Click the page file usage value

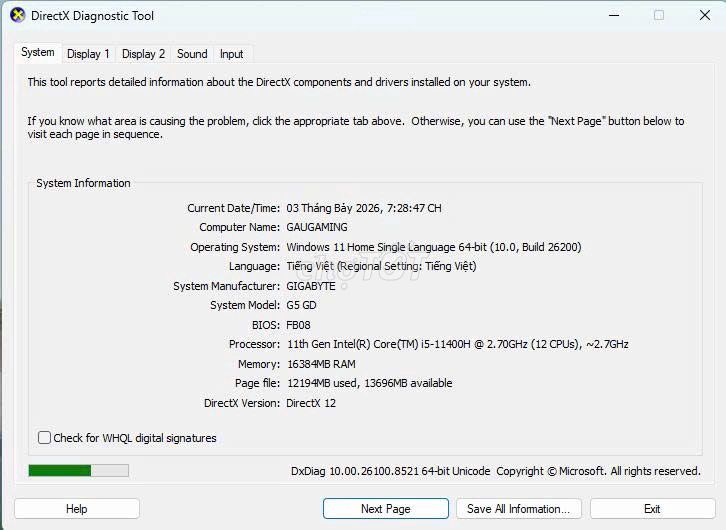click(x=370, y=383)
